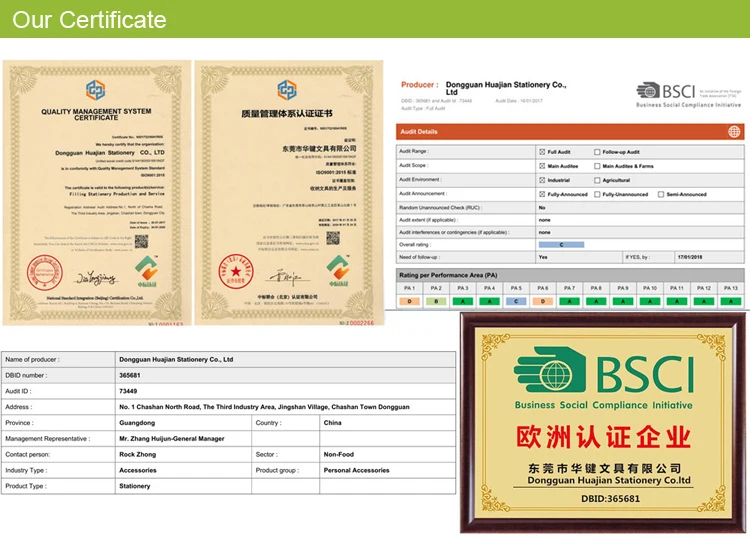Click the globe icon in the Audit Details bar
Image resolution: width=750 pixels, height=550 pixels.
(734, 132)
